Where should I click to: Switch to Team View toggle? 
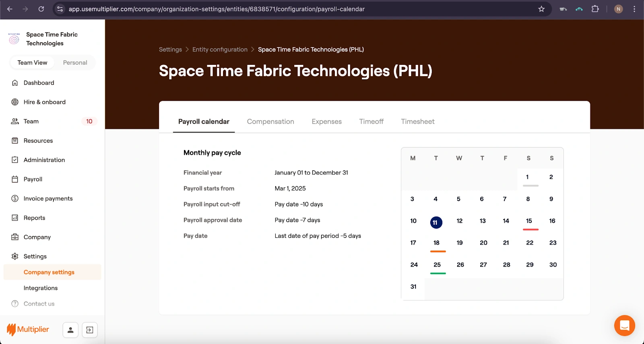pyautogui.click(x=32, y=62)
